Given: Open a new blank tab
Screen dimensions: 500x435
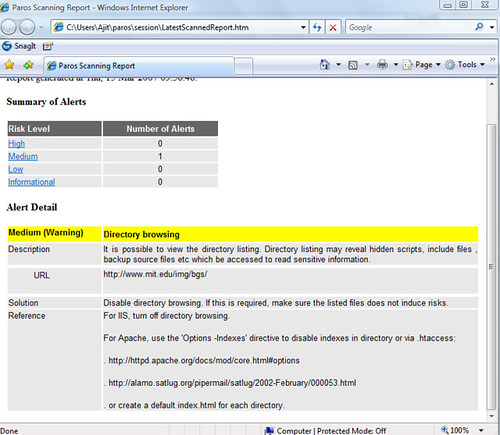Looking at the screenshot, I should pos(244,66).
